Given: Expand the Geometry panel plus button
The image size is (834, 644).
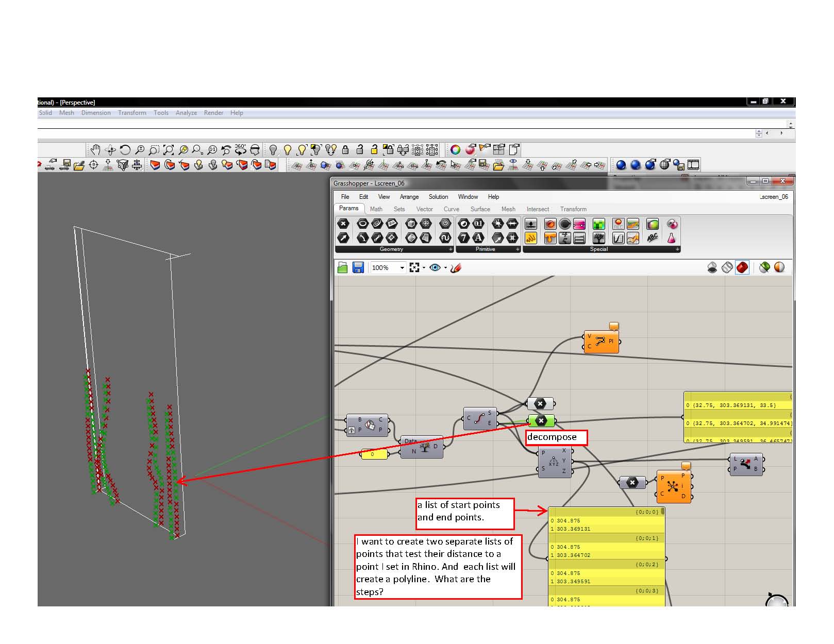Looking at the screenshot, I should tap(451, 249).
